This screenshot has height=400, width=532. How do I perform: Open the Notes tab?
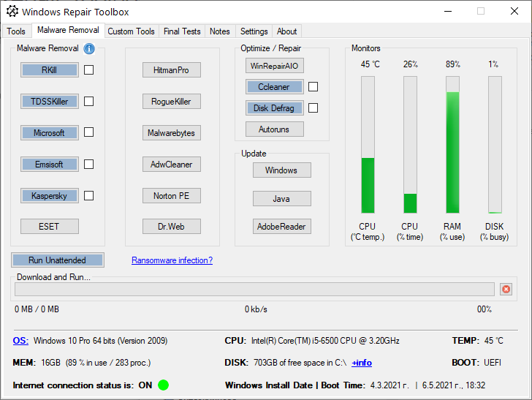(220, 31)
